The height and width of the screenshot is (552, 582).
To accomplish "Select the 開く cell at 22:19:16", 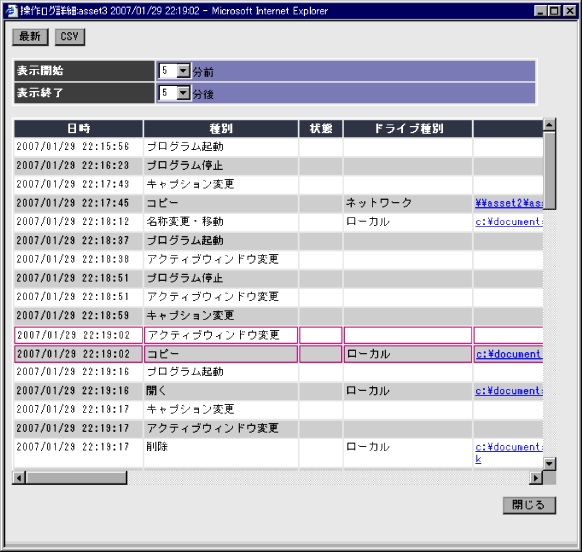I will (x=221, y=391).
